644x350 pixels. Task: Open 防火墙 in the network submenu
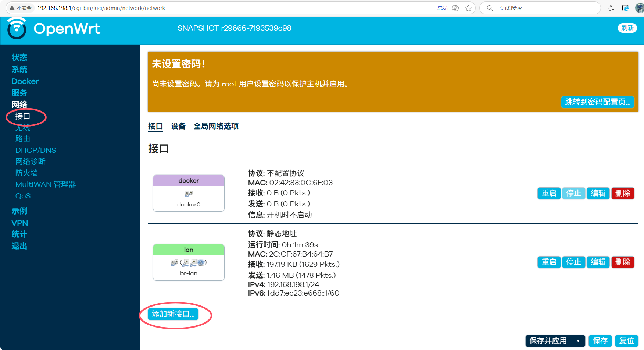[x=26, y=173]
